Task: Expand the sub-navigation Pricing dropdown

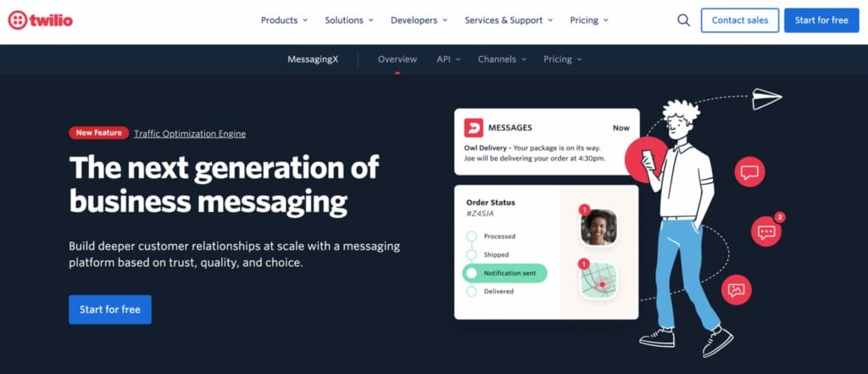Action: [563, 59]
